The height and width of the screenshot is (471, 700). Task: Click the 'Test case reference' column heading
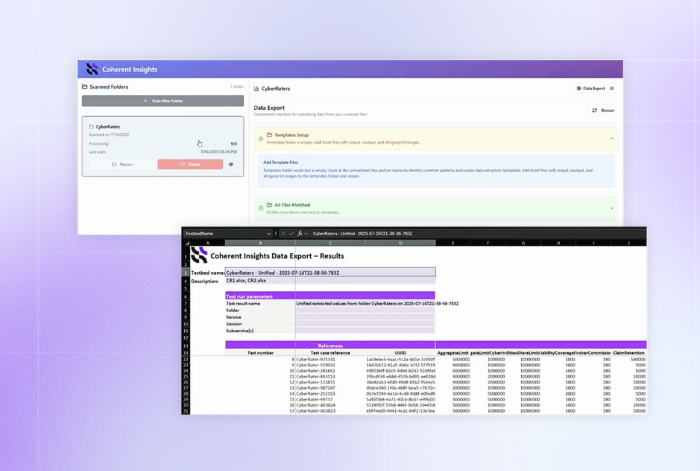point(330,353)
